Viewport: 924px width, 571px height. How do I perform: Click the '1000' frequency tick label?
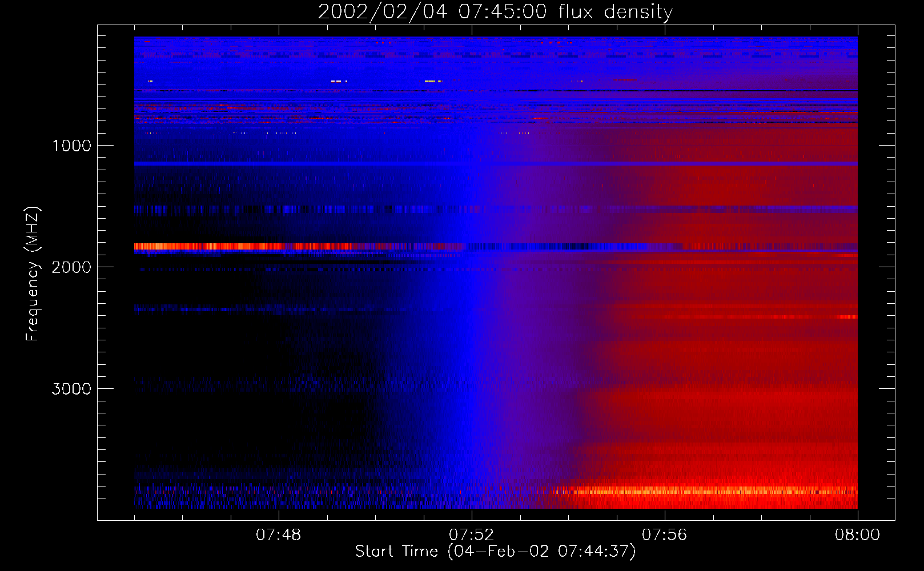(71, 146)
